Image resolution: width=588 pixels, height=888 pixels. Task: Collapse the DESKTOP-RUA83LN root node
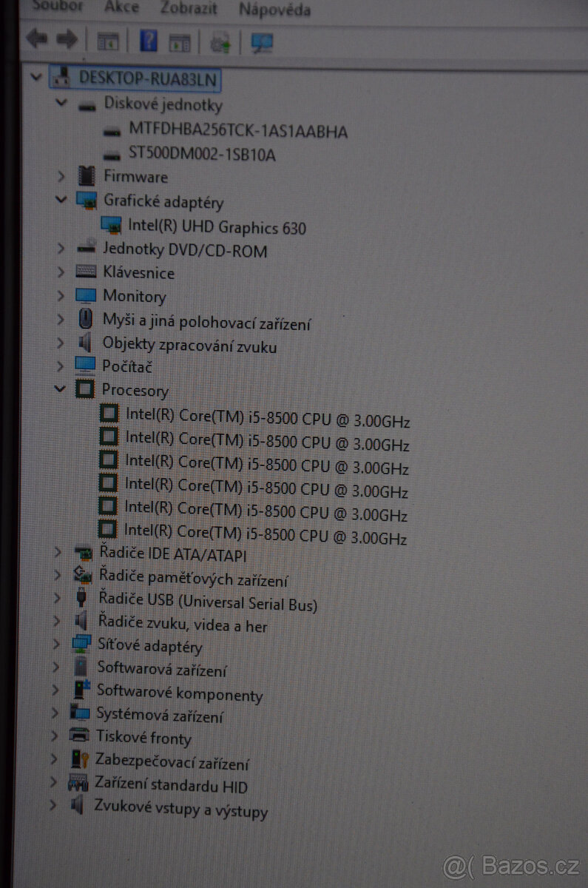(36, 77)
